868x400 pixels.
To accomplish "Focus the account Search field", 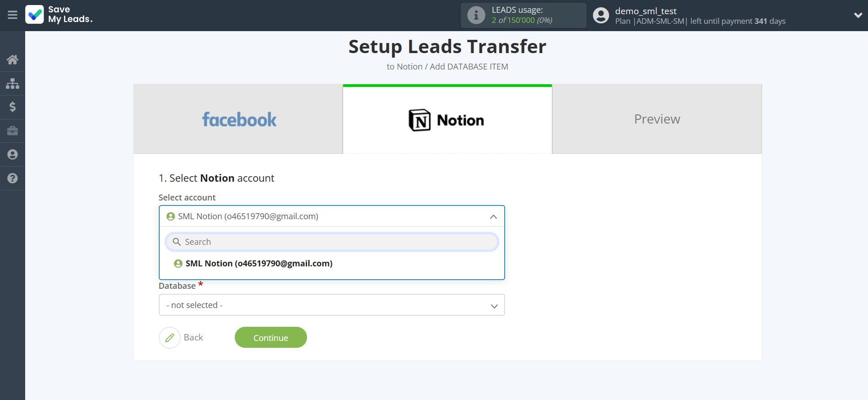I will click(332, 242).
